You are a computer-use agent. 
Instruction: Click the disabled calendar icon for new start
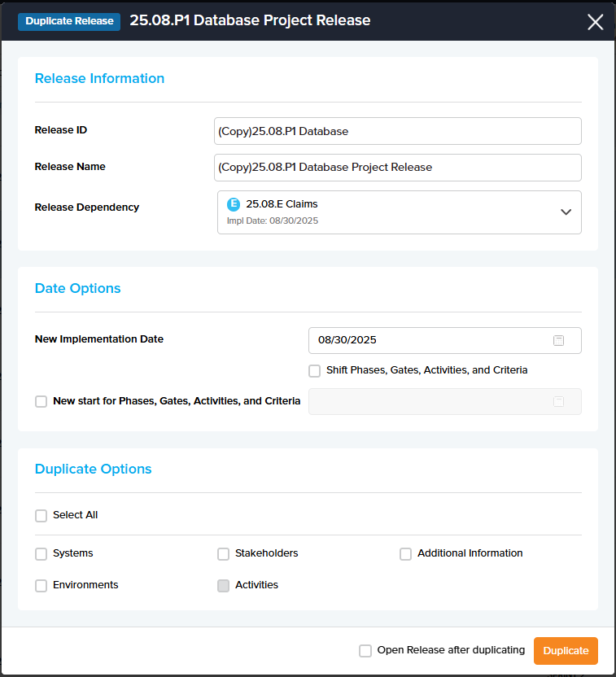click(558, 401)
